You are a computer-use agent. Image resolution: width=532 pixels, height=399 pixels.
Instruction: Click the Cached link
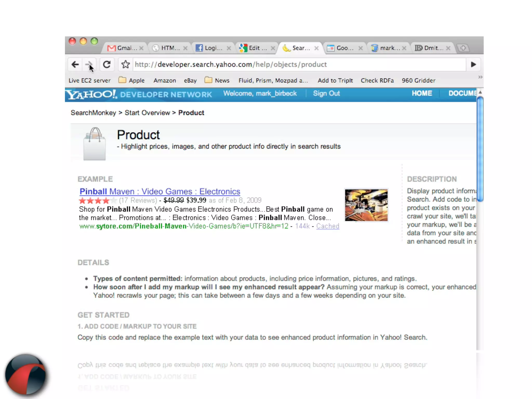328,226
